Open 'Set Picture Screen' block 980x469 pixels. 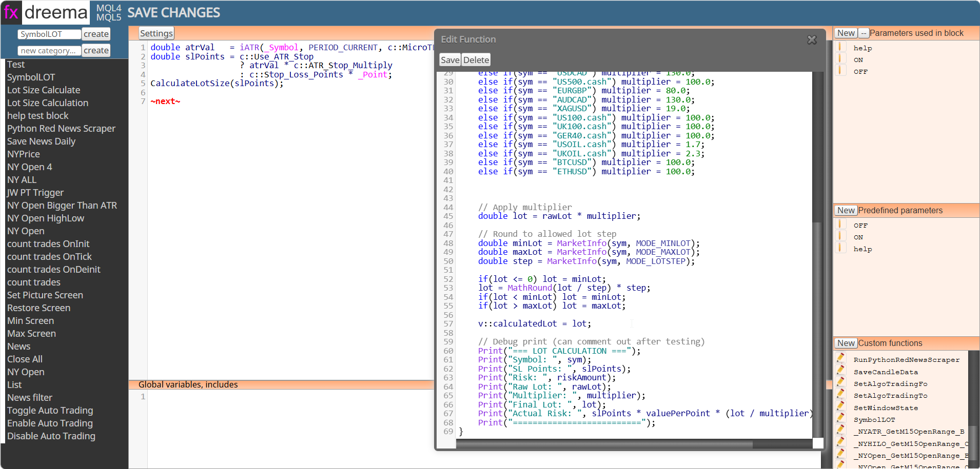pyautogui.click(x=45, y=295)
